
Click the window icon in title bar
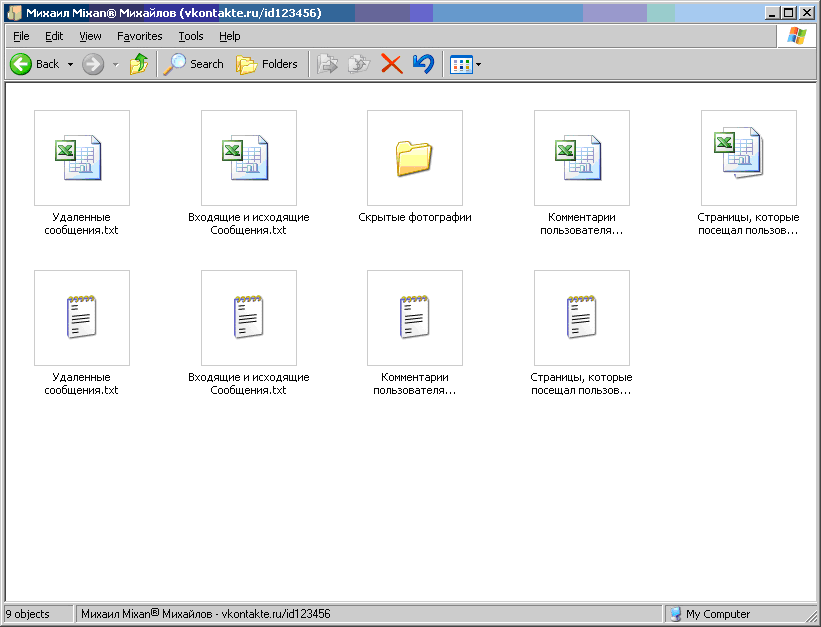point(14,13)
